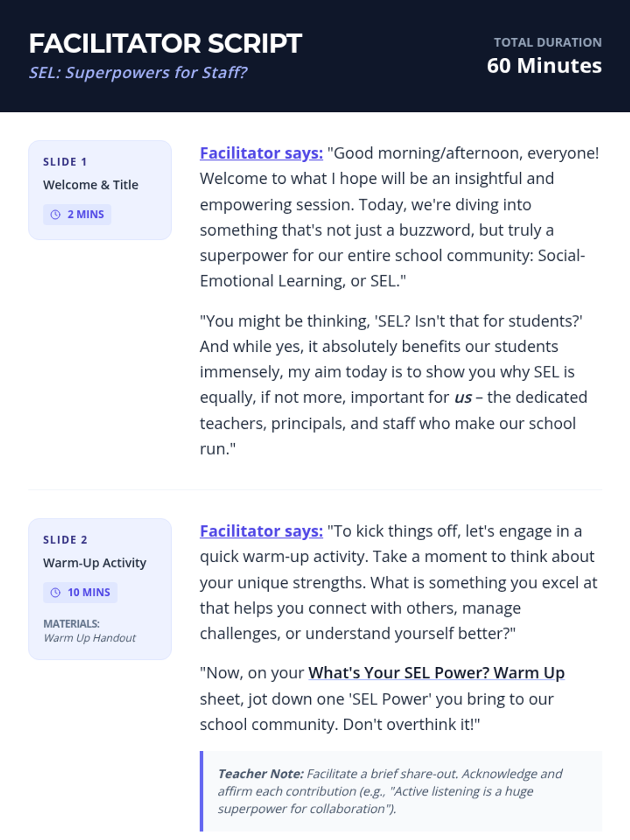This screenshot has width=630, height=840.
Task: Click the clock icon beside 10 MINS
Action: [x=55, y=592]
